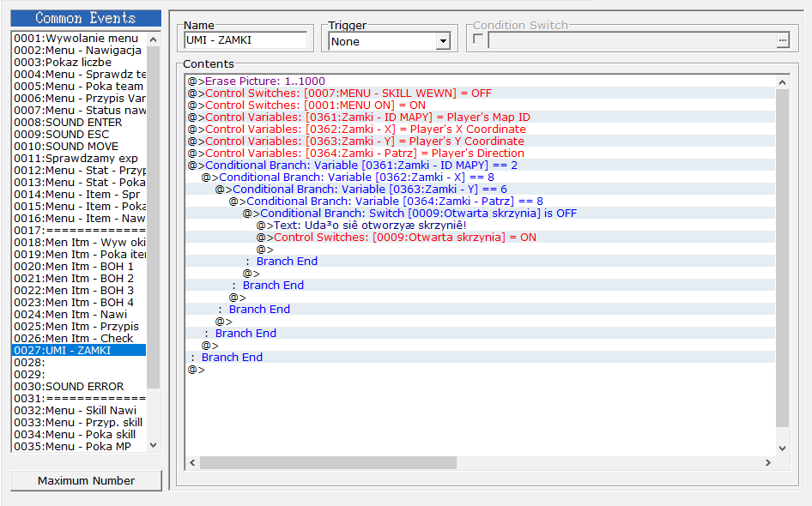This screenshot has height=506, width=812.
Task: Select event 0030:SOUND ERROR
Action: point(79,387)
